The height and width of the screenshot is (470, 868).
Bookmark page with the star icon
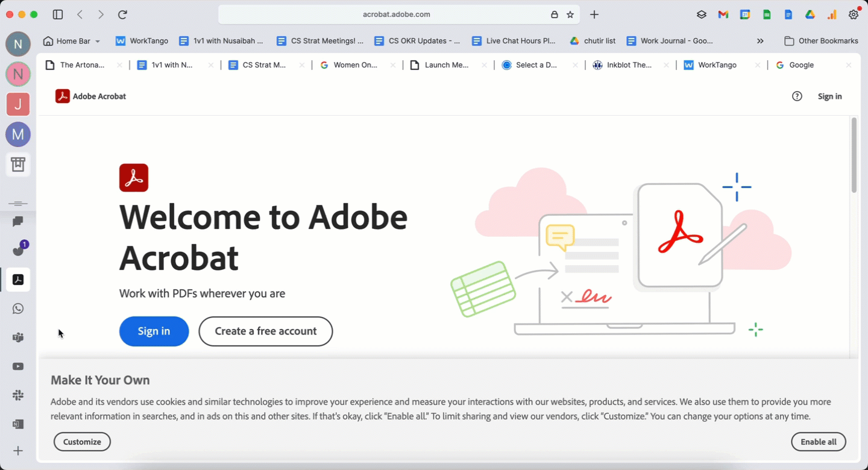tap(570, 14)
